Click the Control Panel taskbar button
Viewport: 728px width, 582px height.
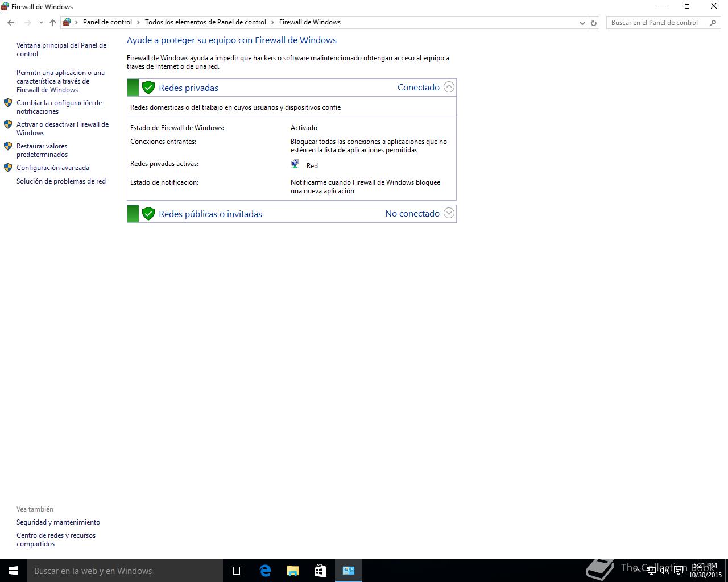click(x=348, y=571)
